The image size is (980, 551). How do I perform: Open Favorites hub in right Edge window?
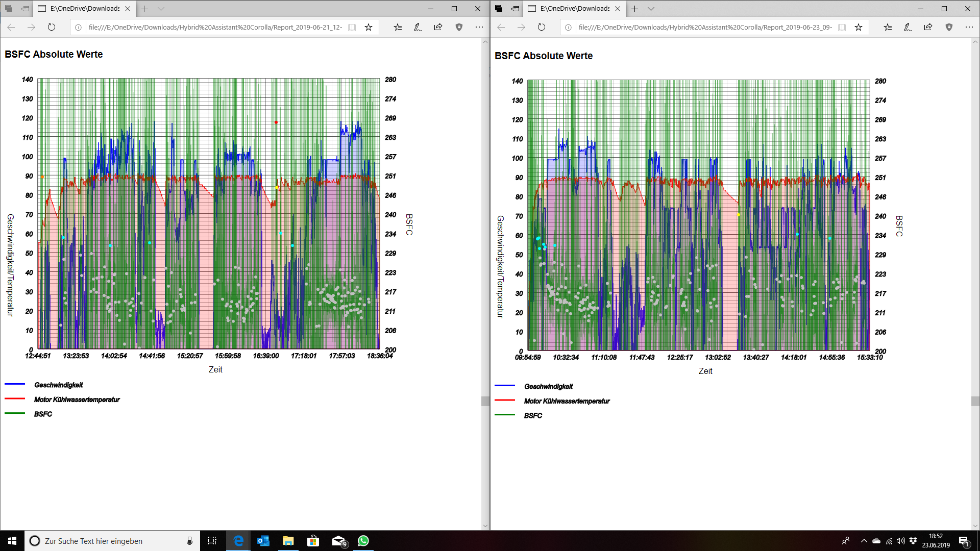coord(888,28)
